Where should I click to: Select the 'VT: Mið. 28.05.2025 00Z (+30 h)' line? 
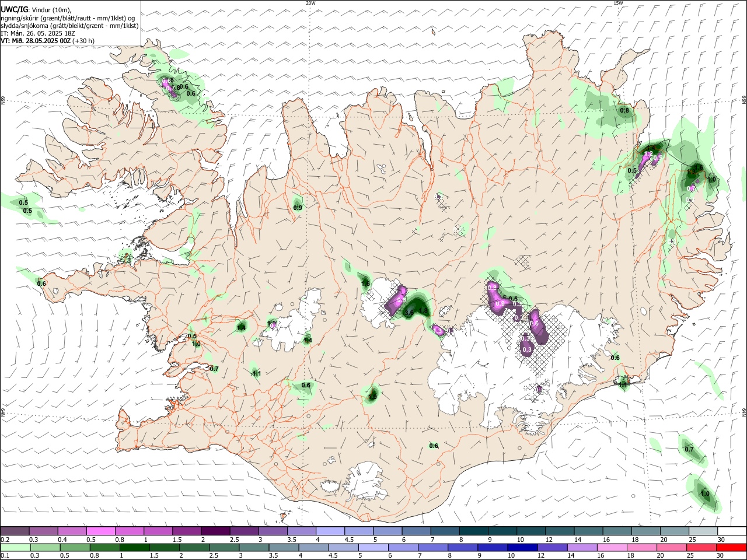click(x=47, y=41)
